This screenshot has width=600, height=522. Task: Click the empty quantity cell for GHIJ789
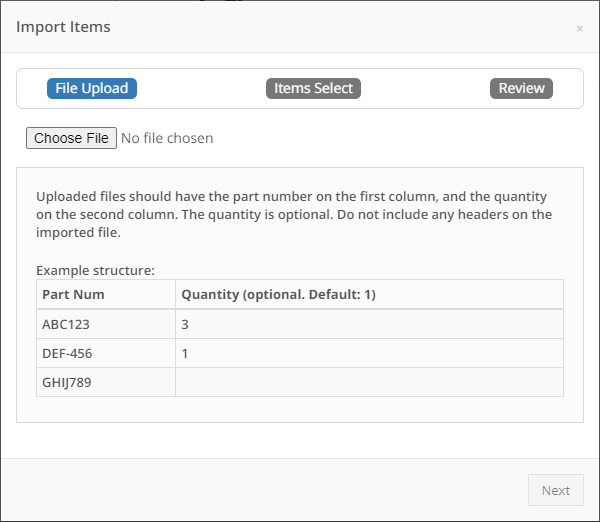pos(369,382)
